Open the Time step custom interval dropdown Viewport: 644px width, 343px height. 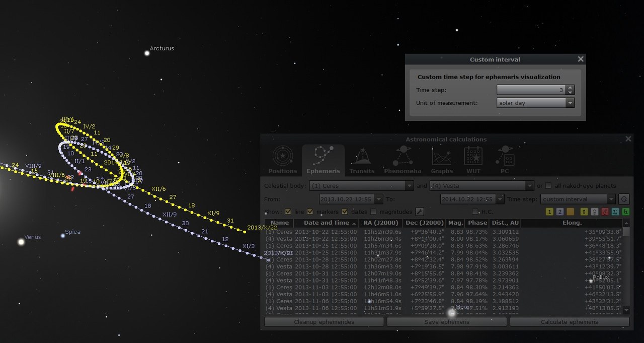(578, 199)
